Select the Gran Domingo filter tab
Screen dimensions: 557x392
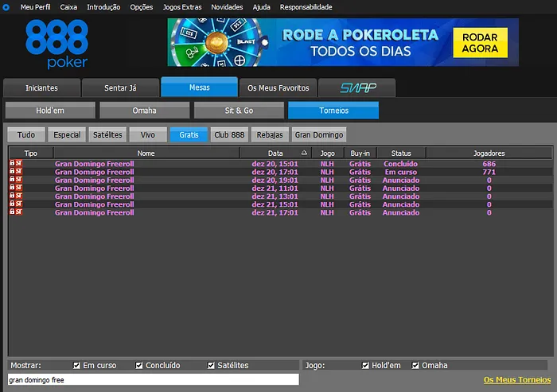click(x=319, y=134)
